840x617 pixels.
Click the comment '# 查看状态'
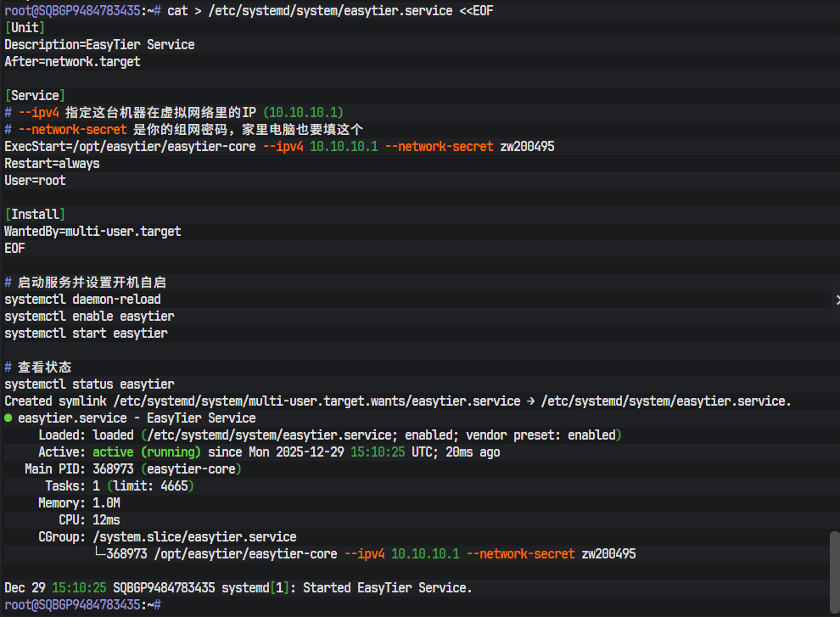(38, 367)
